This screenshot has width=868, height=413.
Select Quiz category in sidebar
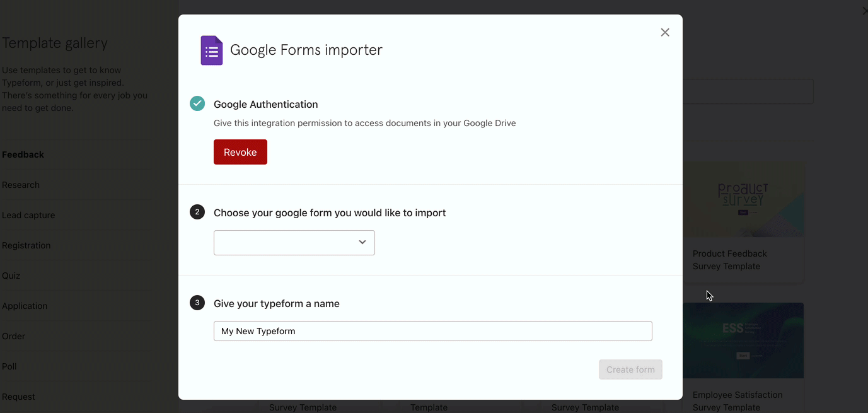click(x=11, y=276)
